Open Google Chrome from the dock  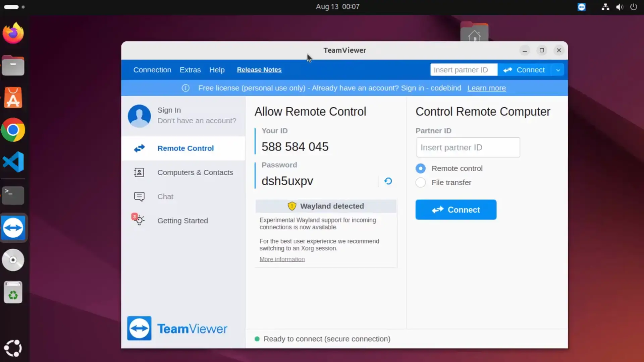tap(13, 130)
